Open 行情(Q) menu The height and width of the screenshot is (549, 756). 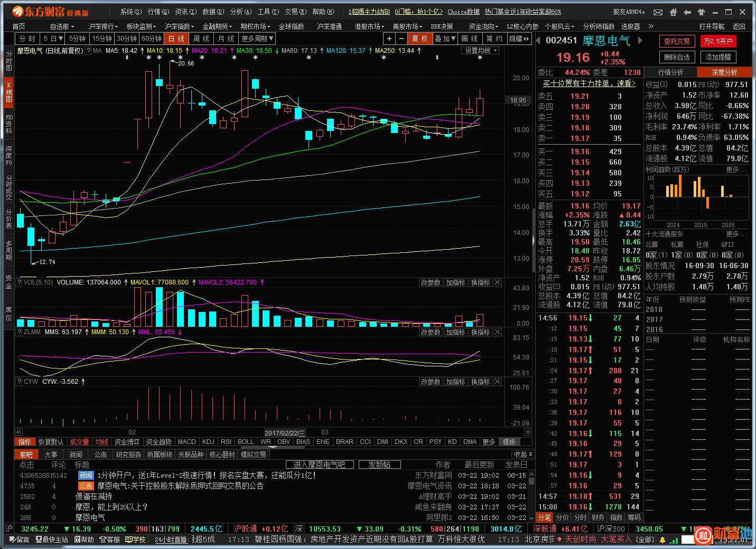(158, 12)
